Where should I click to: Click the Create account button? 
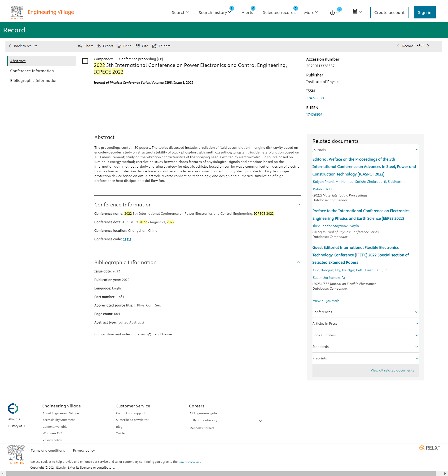tap(389, 13)
